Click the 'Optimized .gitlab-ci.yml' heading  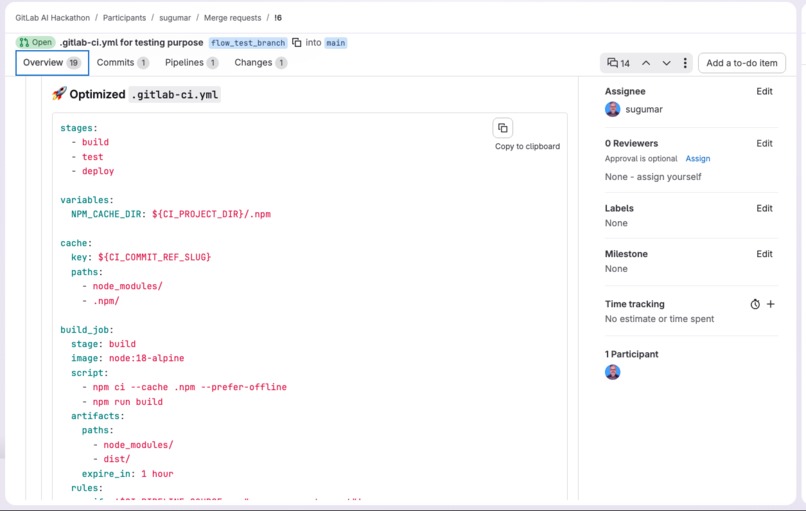(x=136, y=95)
